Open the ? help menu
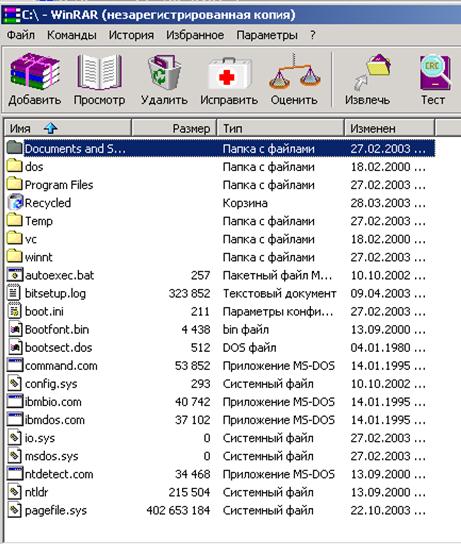The width and height of the screenshot is (461, 544). click(313, 35)
